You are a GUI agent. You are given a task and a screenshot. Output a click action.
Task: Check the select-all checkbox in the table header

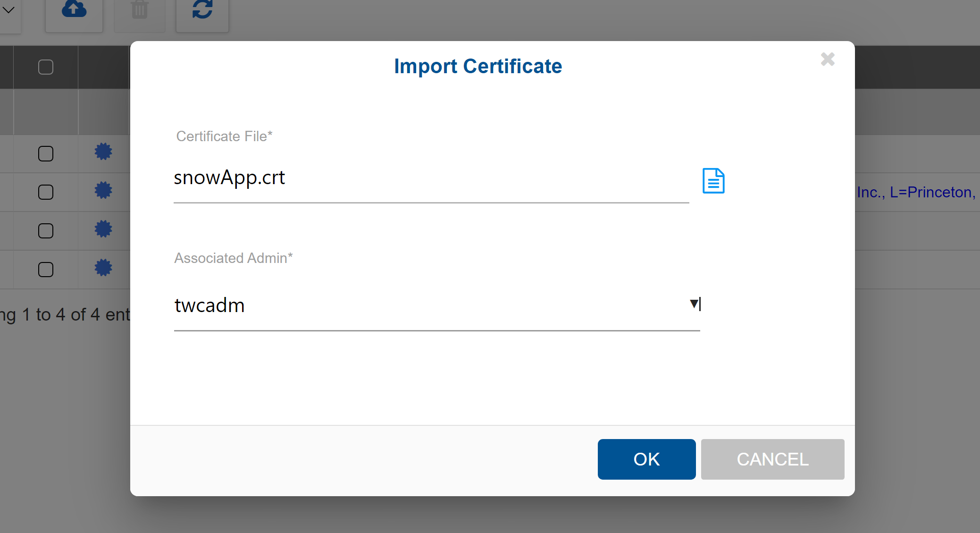(x=45, y=67)
